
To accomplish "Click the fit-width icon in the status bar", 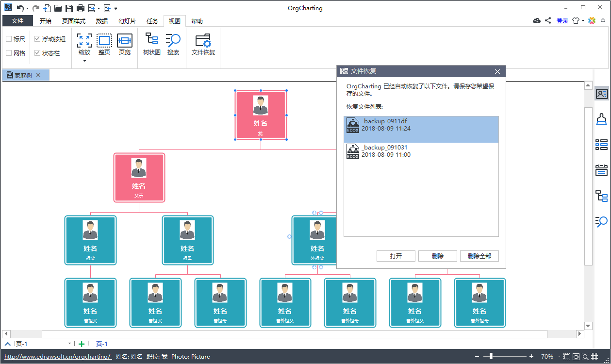I will tap(576, 357).
